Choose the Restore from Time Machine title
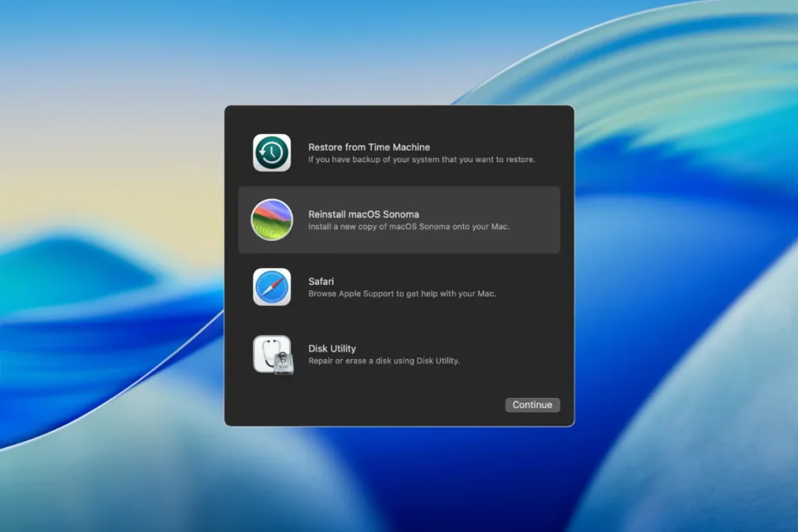Viewport: 798px width, 532px height. 369,147
